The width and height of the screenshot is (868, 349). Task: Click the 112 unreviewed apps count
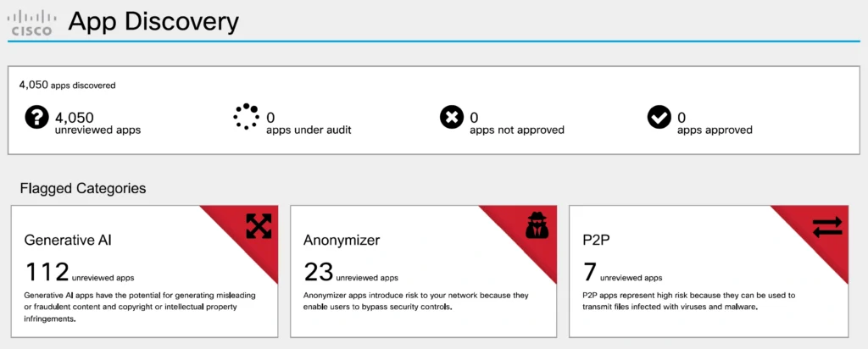click(x=80, y=272)
